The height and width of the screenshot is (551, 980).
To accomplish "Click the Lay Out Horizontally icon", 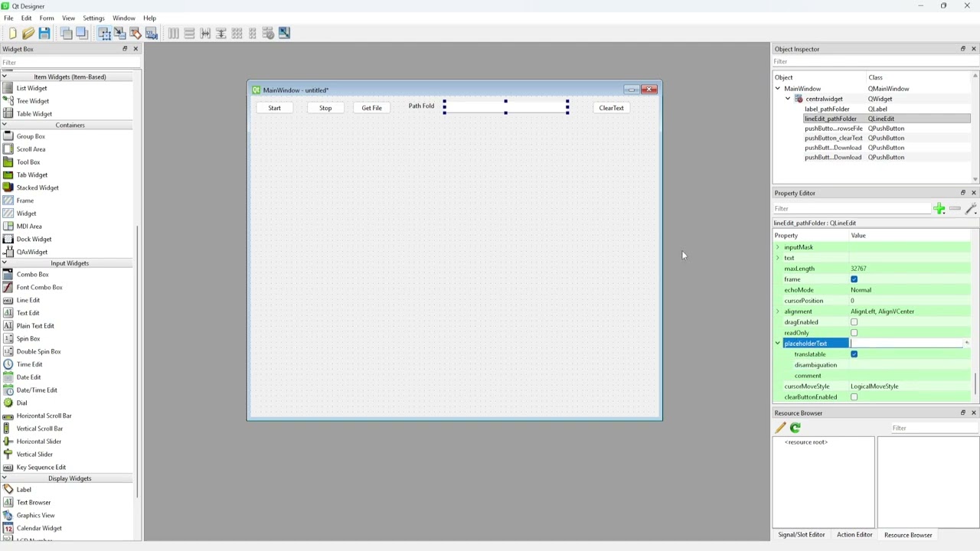I will [x=173, y=33].
